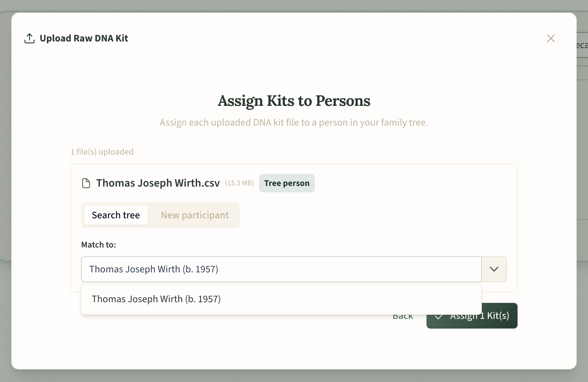Close the Upload Raw DNA Kit dialog
The image size is (588, 382).
tap(551, 38)
